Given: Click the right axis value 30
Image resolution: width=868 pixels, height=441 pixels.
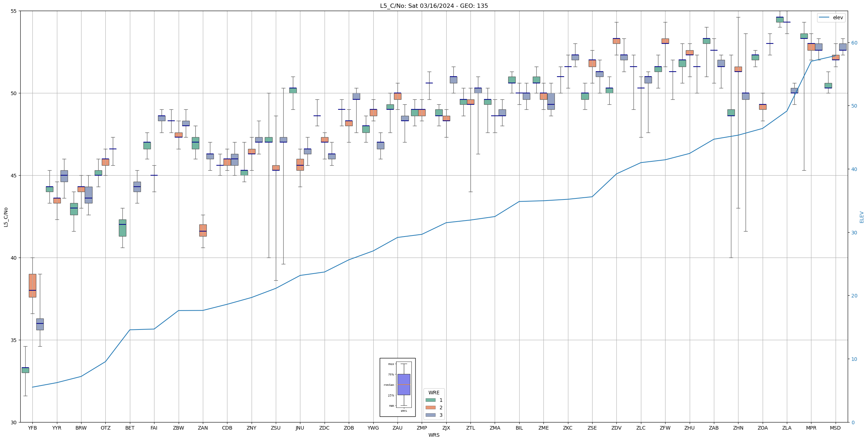Looking at the screenshot, I should click(x=854, y=233).
